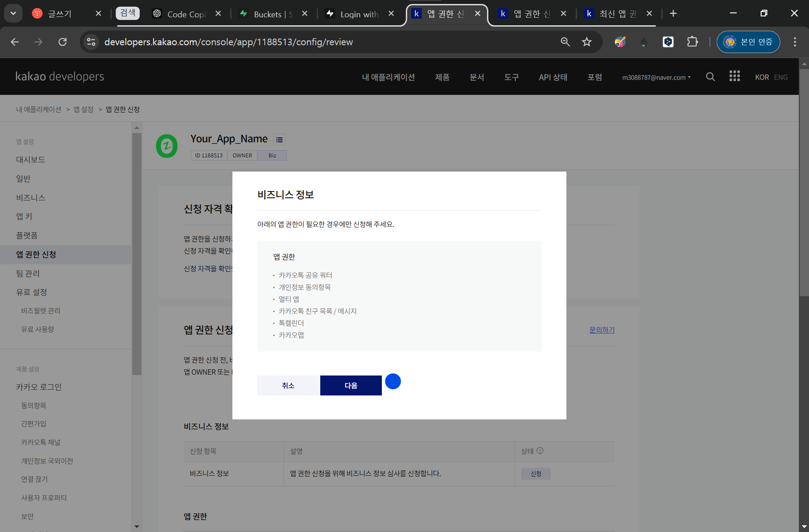Open 플랫폼 in sidebar

tap(27, 235)
